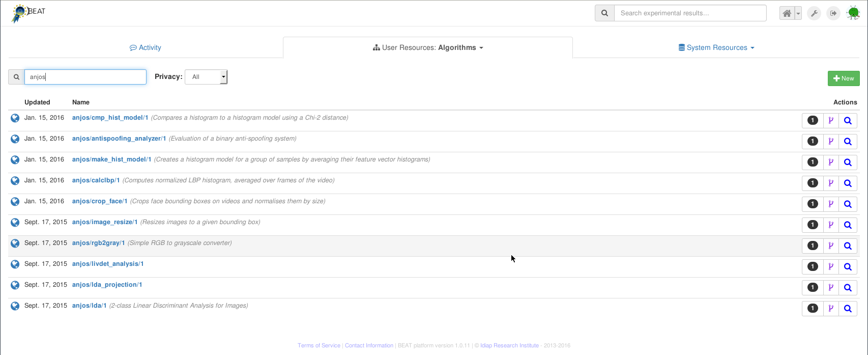Fork the anjos/livdet_analysis/1 algorithm
Image resolution: width=868 pixels, height=355 pixels.
831,267
